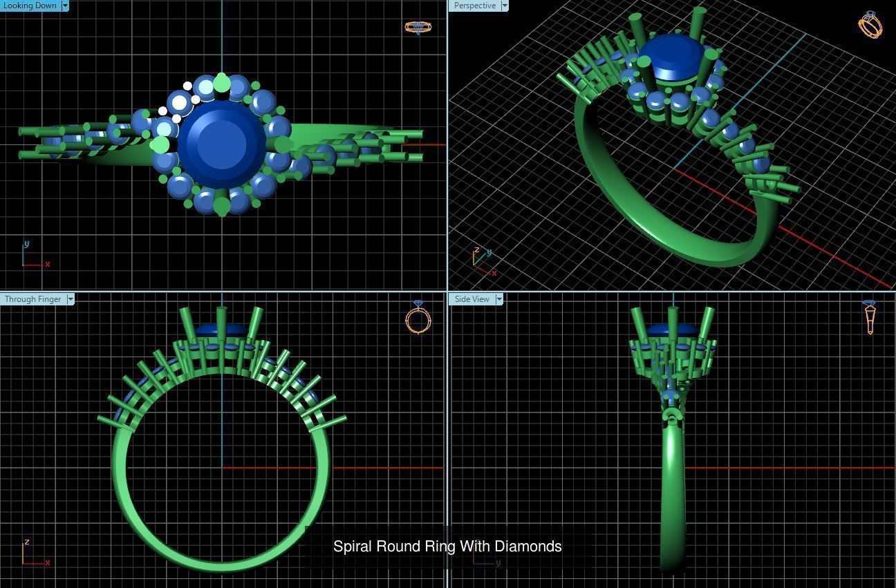Click the Through Finger viewport label
This screenshot has height=588, width=896.
32,299
